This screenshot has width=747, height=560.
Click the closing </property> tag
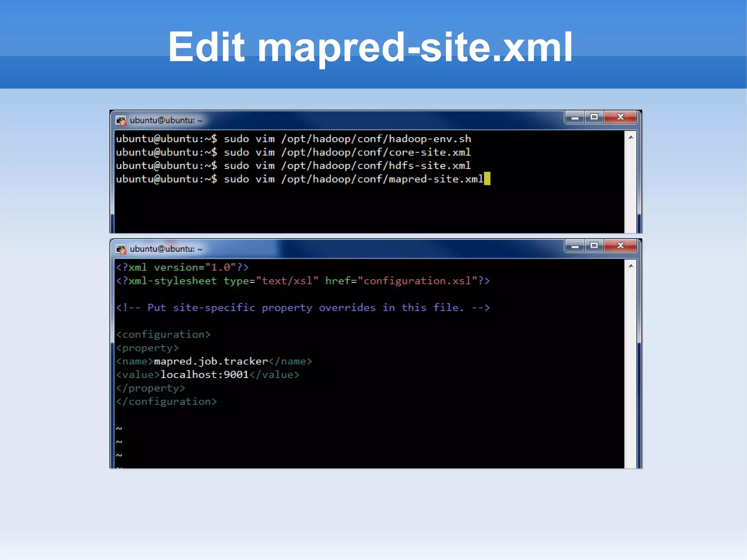click(x=151, y=388)
